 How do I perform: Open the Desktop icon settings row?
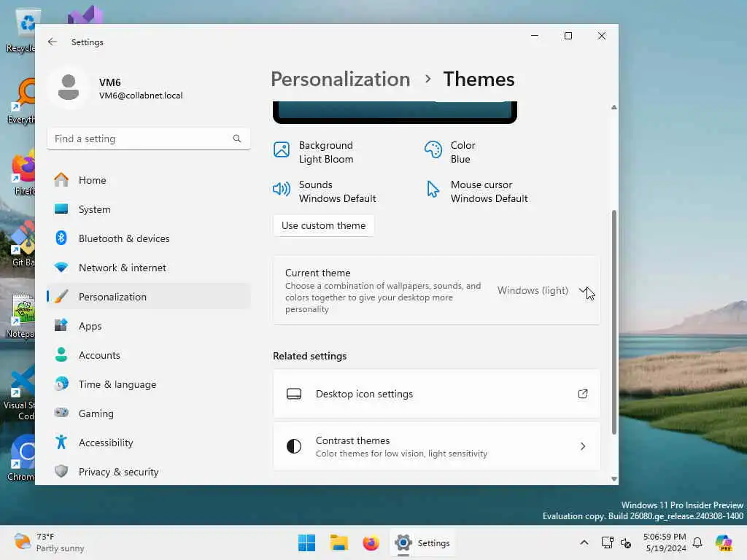pyautogui.click(x=436, y=394)
